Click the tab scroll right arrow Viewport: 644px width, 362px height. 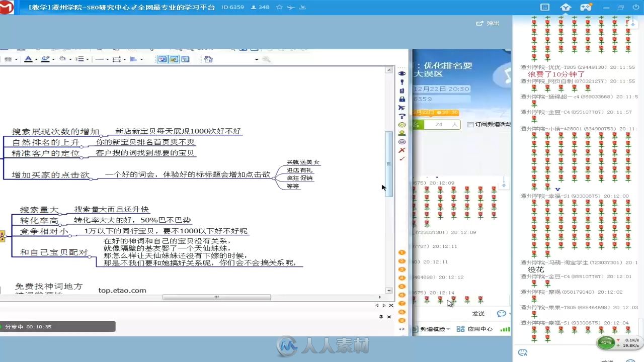pos(384,305)
